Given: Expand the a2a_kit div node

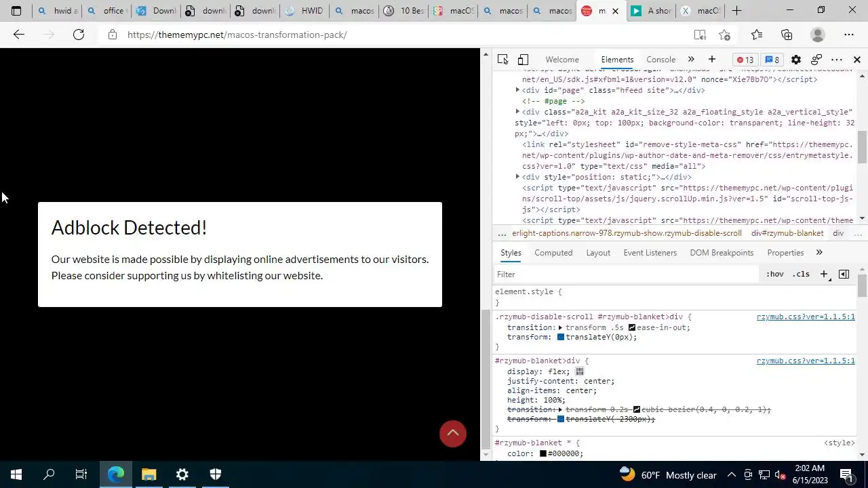Looking at the screenshot, I should pos(517,112).
